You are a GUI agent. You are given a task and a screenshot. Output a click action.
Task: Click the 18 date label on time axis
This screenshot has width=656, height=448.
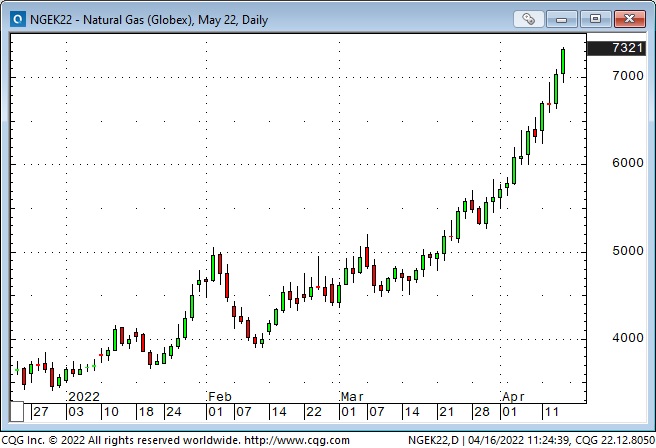146,412
